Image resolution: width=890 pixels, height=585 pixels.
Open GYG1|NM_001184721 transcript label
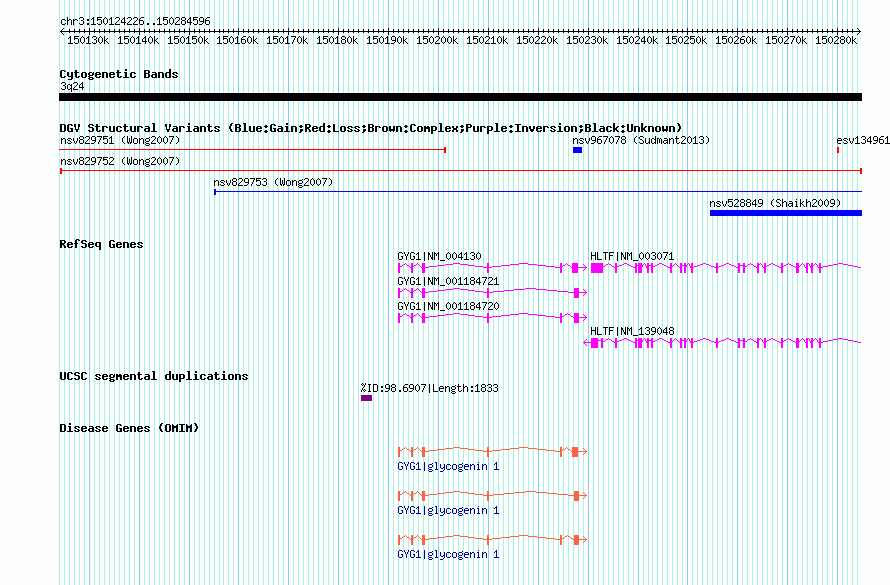tap(448, 281)
